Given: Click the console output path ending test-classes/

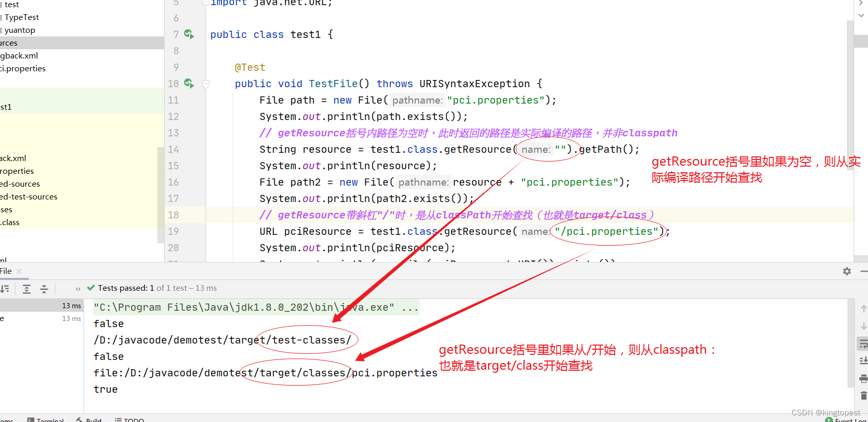Looking at the screenshot, I should (222, 340).
